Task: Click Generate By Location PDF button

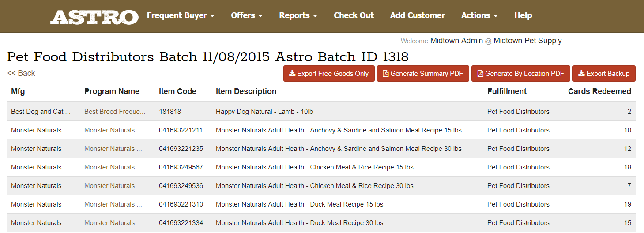Action: tap(521, 74)
